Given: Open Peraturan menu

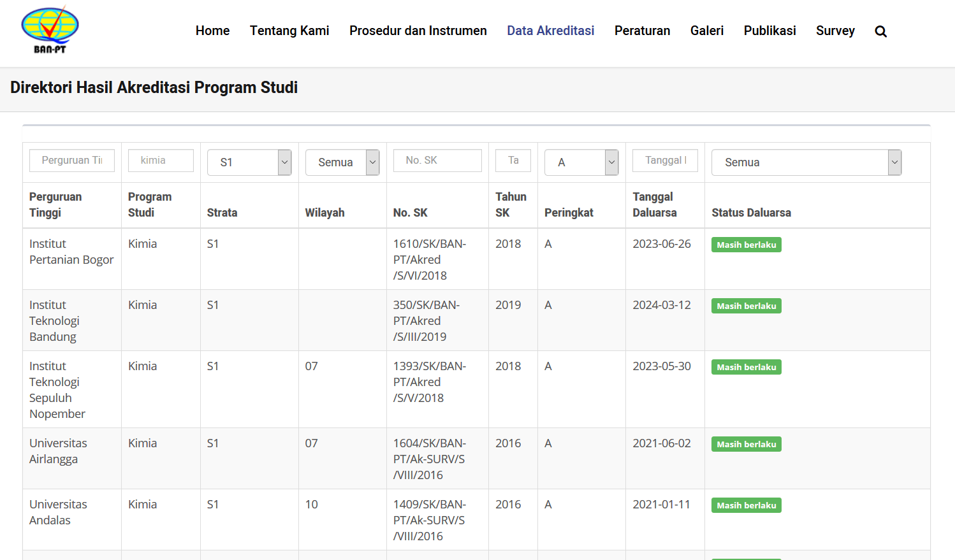Looking at the screenshot, I should tap(642, 31).
